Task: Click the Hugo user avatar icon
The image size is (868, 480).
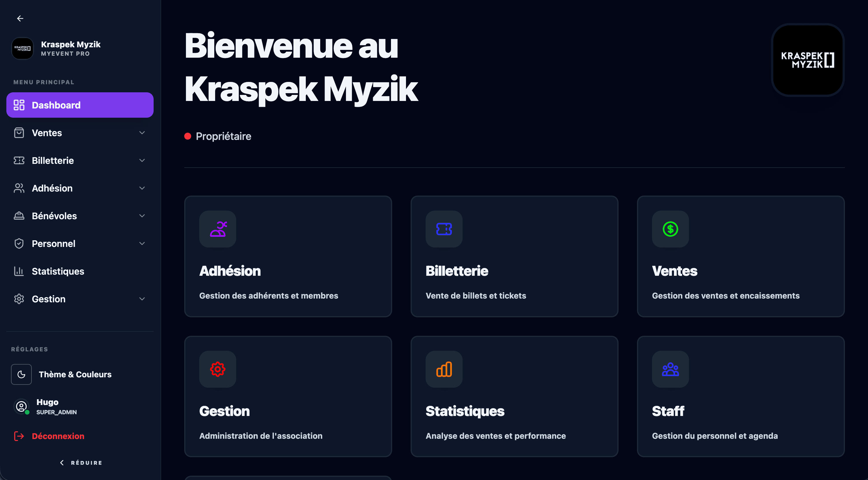Action: point(21,407)
